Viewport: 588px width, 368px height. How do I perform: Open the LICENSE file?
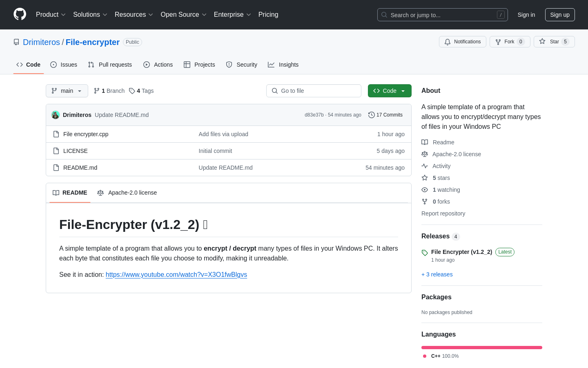coord(76,151)
